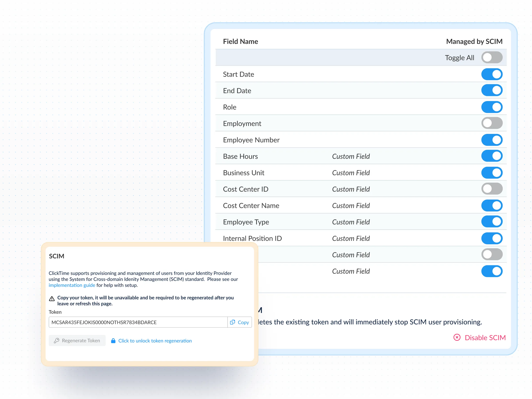Turn off Business Unit toggle
The image size is (532, 399).
click(x=492, y=173)
